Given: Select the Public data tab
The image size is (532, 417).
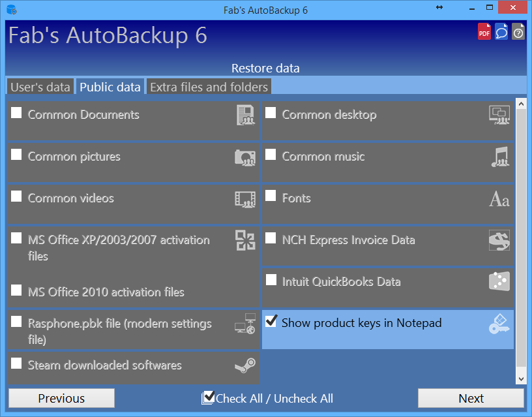Looking at the screenshot, I should (x=110, y=87).
